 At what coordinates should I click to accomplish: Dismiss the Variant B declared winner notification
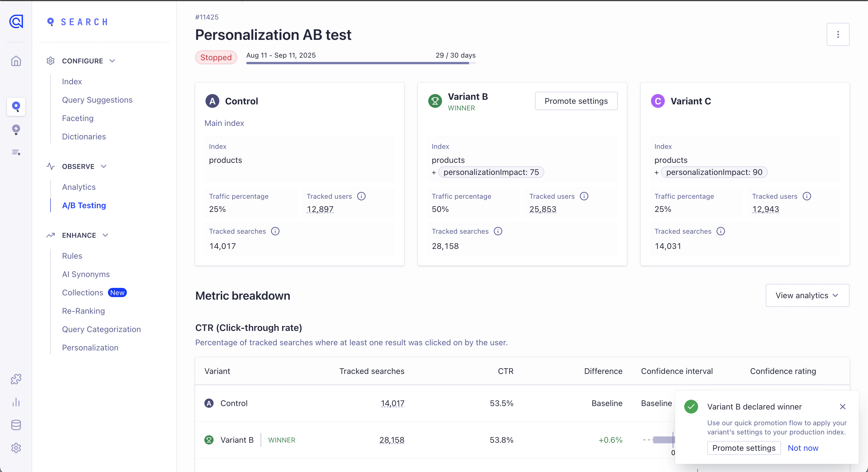pos(843,407)
